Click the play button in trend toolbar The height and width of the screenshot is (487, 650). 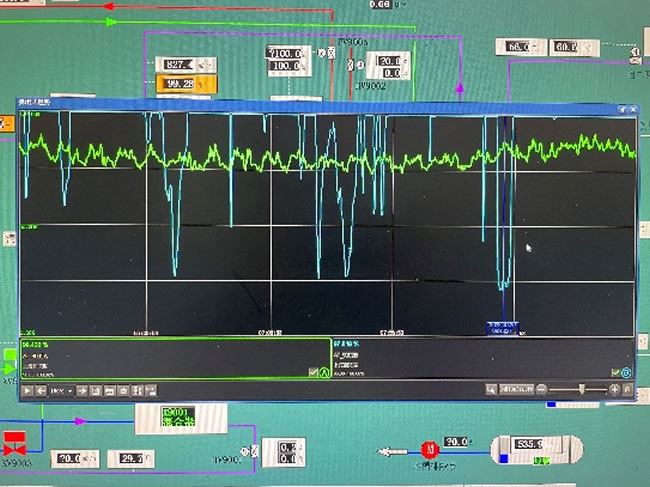coord(28,390)
